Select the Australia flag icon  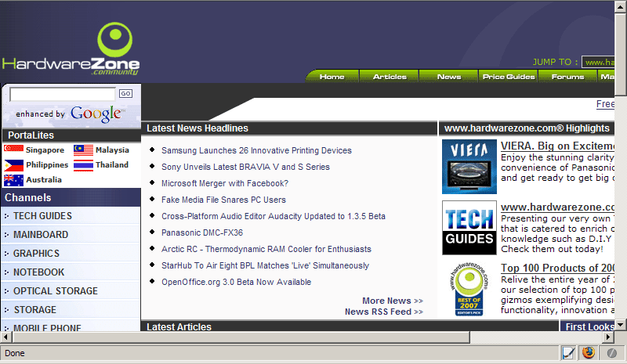pyautogui.click(x=13, y=180)
